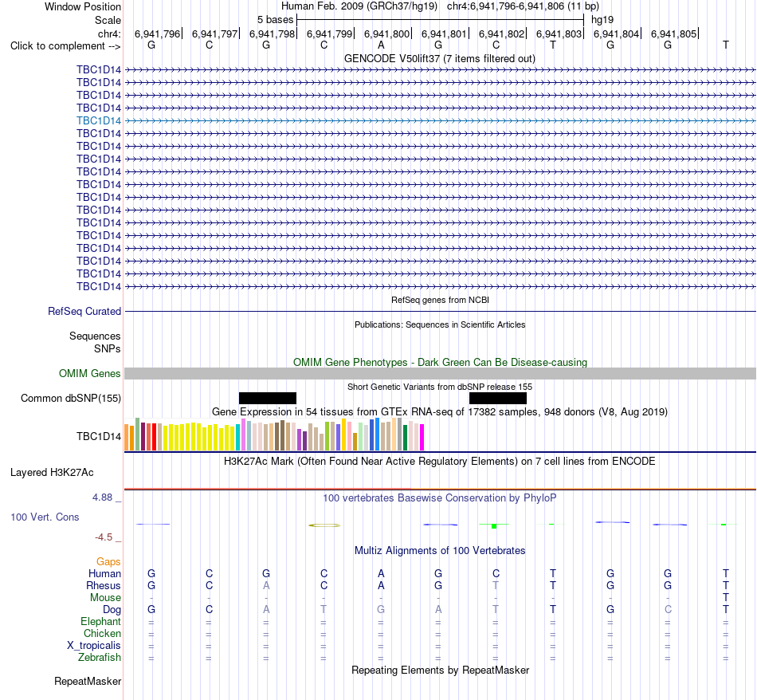Click the 'Mouse' species row label
757x700 pixels.
105,598
